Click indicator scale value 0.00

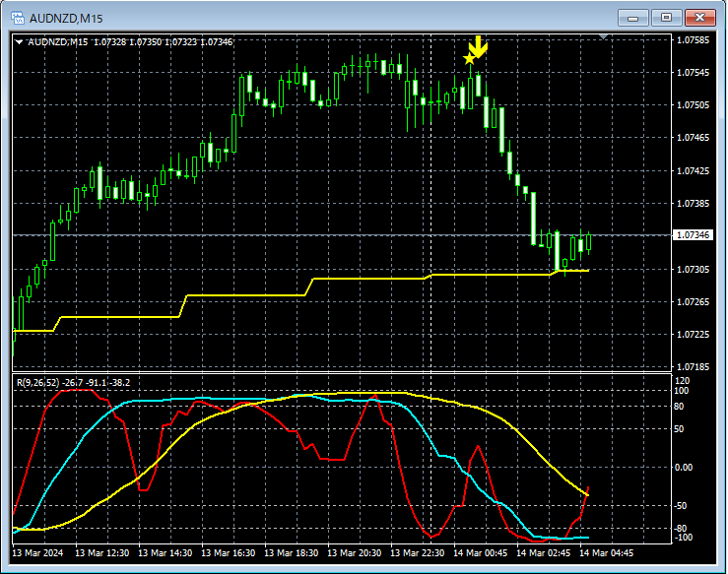click(684, 467)
